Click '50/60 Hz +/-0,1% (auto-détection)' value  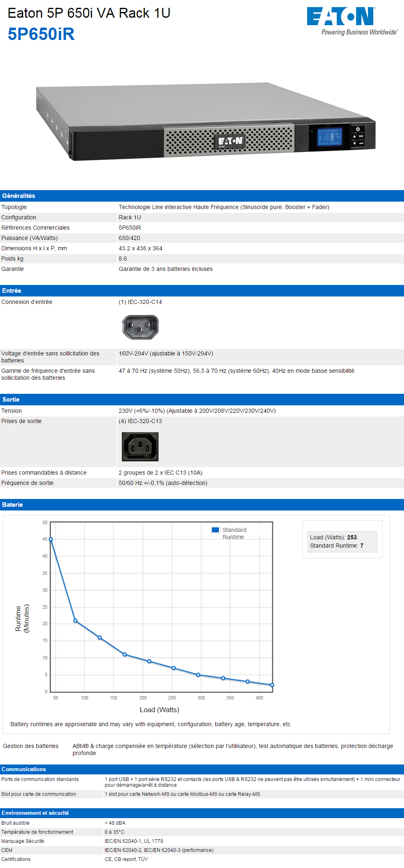point(163,483)
